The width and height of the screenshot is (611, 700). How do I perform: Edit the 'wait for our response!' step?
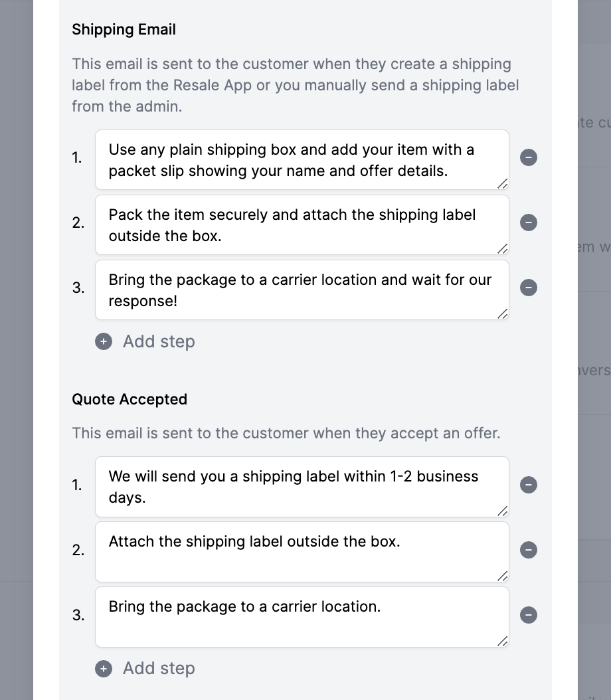(302, 290)
